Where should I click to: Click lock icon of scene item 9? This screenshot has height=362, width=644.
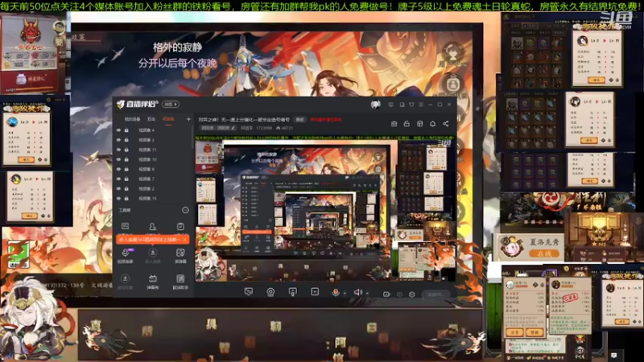126,169
